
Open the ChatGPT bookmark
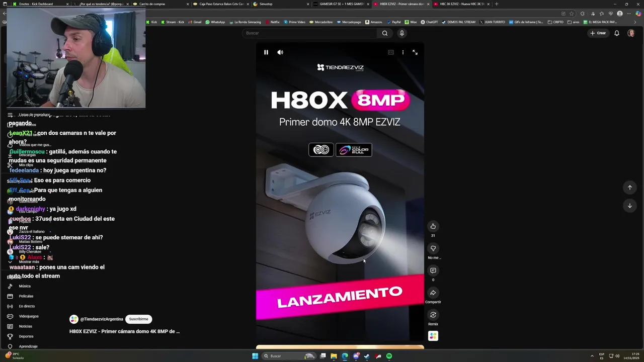[429, 22]
